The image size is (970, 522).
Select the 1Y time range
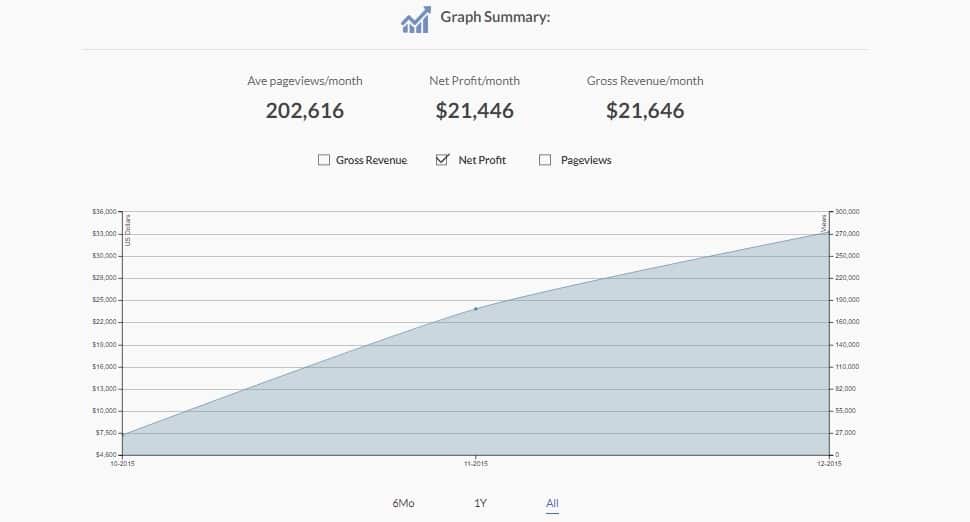[x=480, y=503]
